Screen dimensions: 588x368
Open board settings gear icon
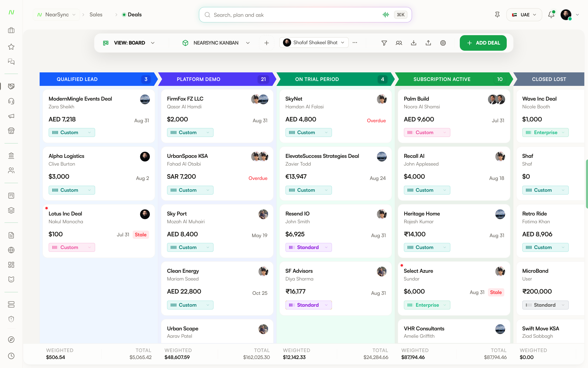point(443,43)
